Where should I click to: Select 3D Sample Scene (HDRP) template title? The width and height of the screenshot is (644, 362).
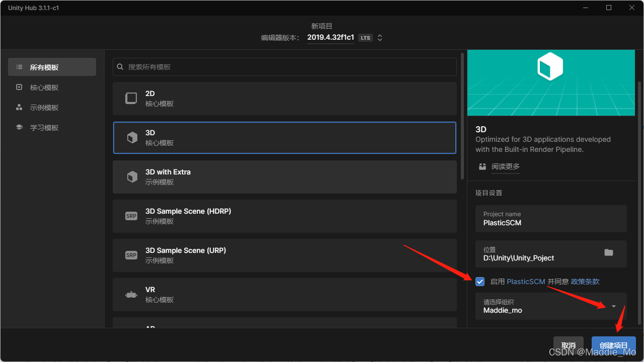(x=188, y=211)
